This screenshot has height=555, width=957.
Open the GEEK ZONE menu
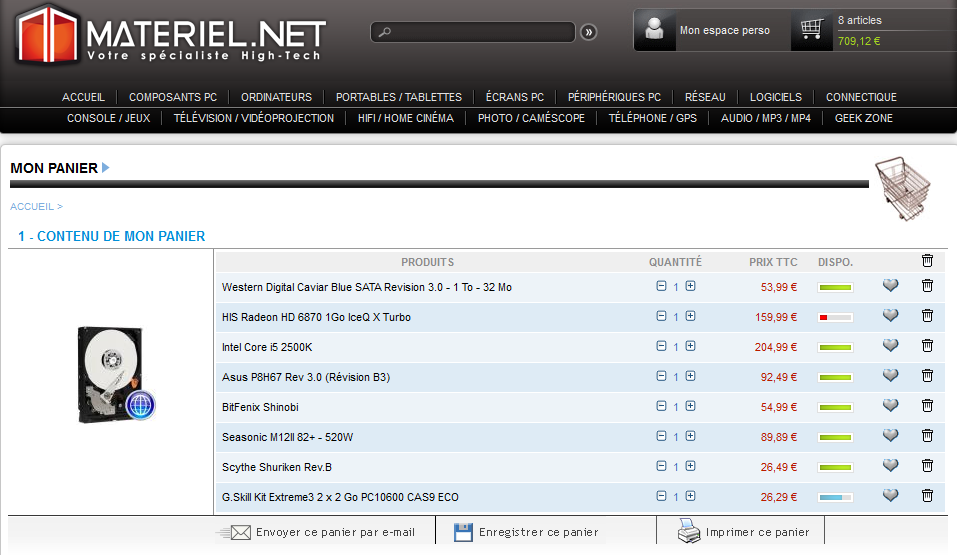[863, 118]
